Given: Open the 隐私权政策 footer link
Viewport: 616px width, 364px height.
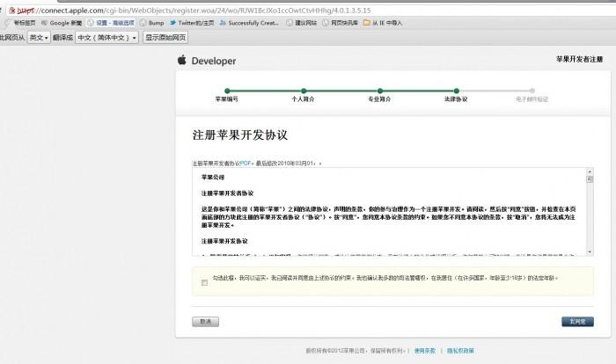Looking at the screenshot, I should point(460,351).
